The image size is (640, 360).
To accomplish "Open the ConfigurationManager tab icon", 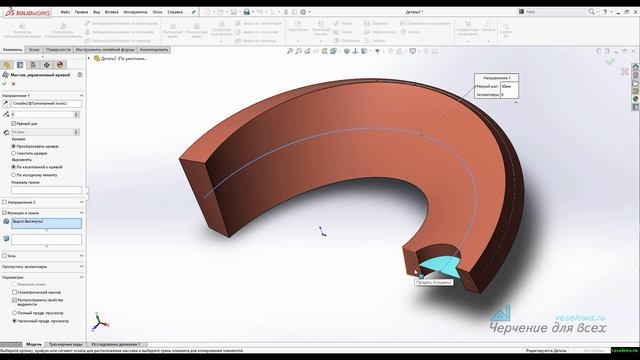I will coord(33,65).
